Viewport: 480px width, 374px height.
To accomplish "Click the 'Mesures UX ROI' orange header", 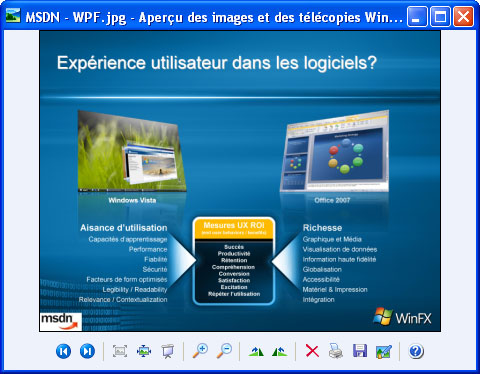I will [x=234, y=228].
